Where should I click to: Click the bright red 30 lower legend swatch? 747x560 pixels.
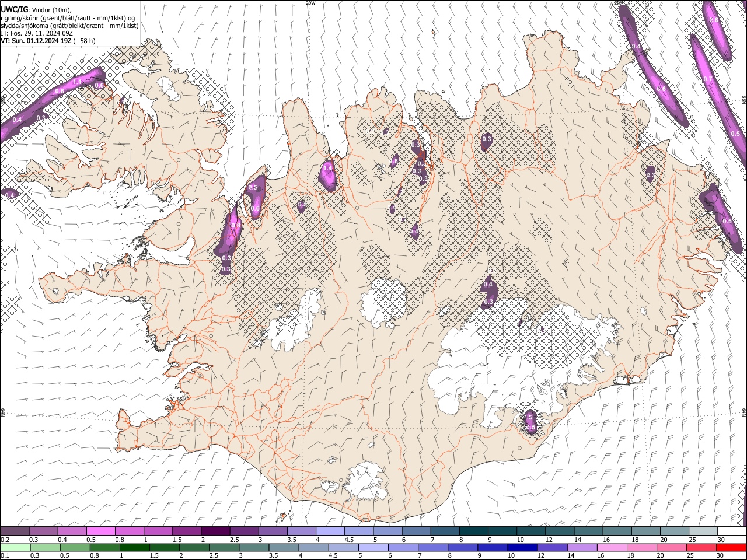click(x=731, y=548)
